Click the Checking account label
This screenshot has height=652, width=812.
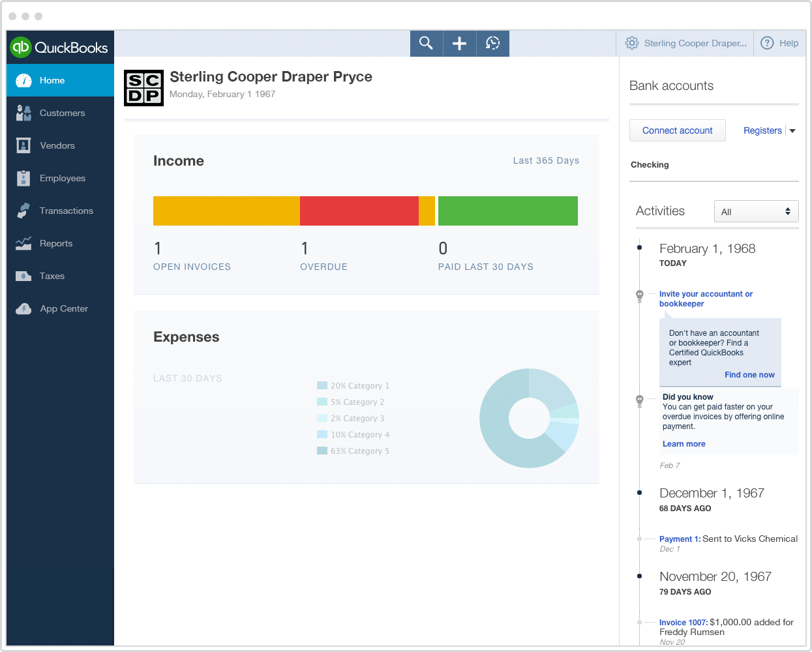tap(650, 165)
